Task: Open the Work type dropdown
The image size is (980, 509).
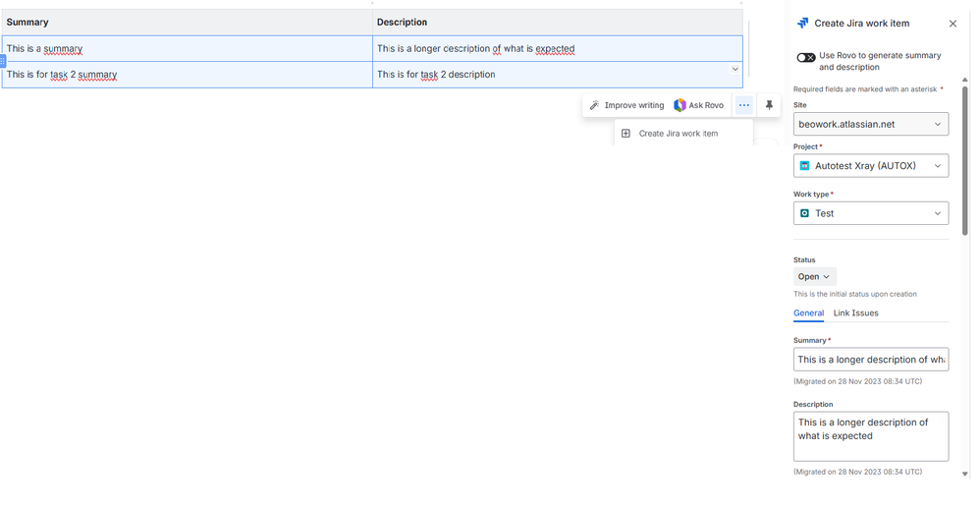Action: [x=870, y=213]
